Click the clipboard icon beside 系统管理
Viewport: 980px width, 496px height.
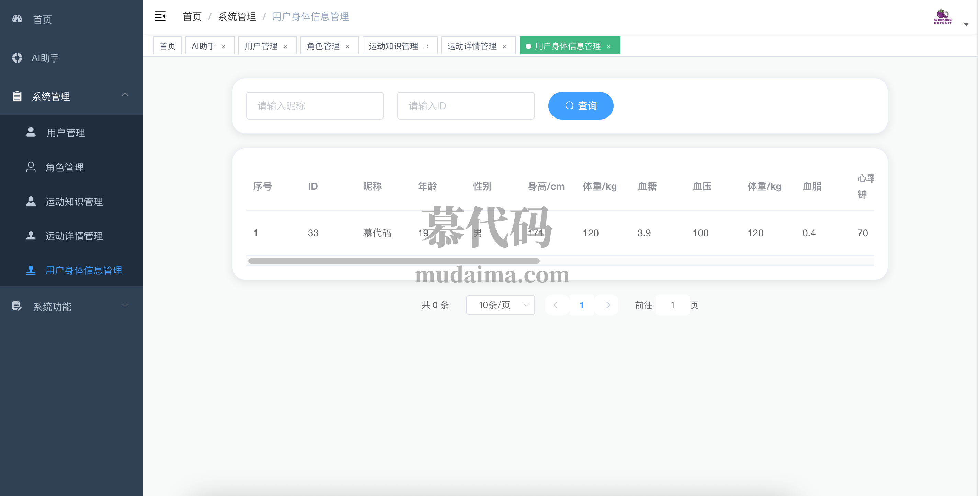pyautogui.click(x=17, y=96)
